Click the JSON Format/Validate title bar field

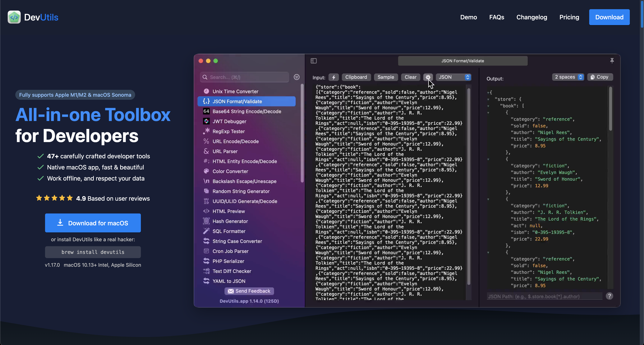[462, 61]
